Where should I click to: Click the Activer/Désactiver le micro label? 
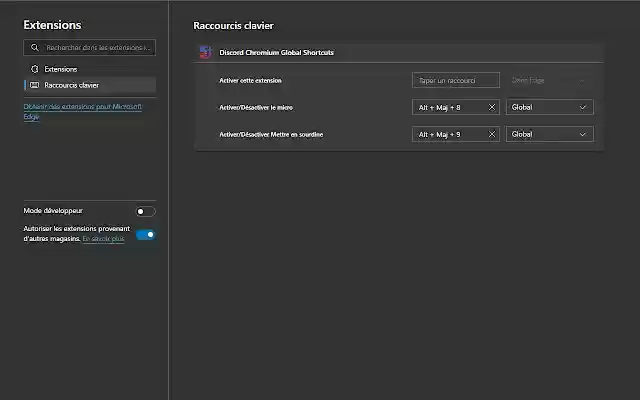[x=256, y=108]
